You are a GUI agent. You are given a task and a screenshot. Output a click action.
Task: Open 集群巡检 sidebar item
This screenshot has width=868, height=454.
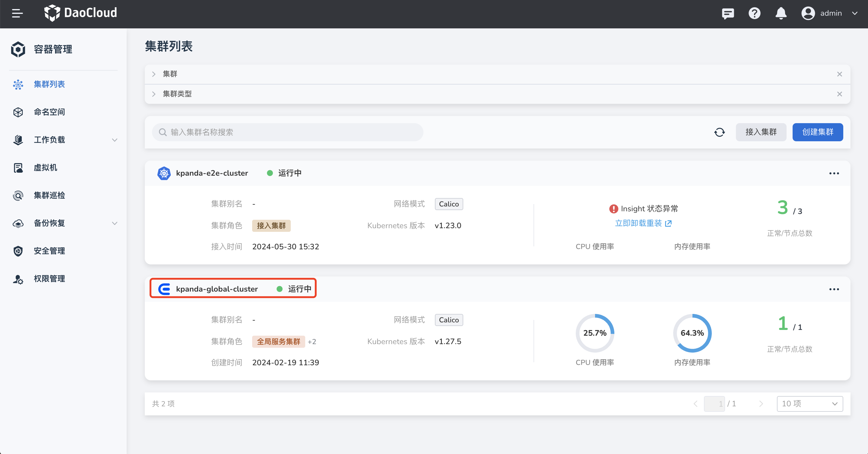[x=49, y=195]
